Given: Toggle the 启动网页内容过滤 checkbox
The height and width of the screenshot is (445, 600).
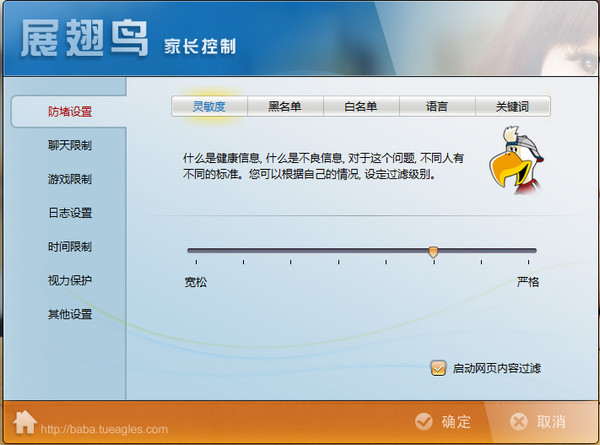Looking at the screenshot, I should click(x=438, y=368).
